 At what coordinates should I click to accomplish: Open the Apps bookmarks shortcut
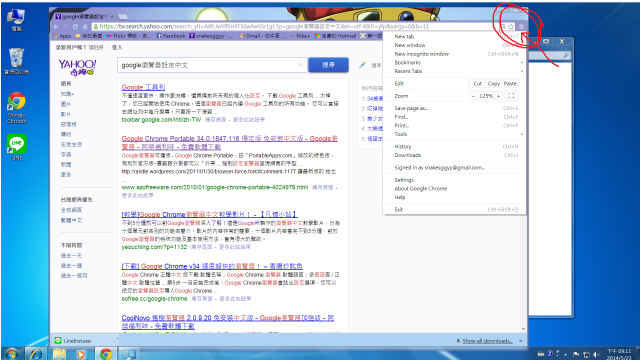[x=62, y=36]
